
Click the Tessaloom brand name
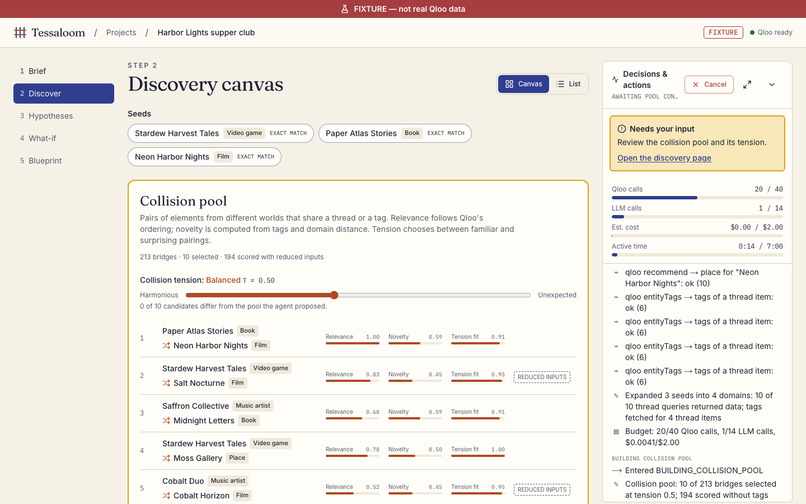tap(58, 32)
